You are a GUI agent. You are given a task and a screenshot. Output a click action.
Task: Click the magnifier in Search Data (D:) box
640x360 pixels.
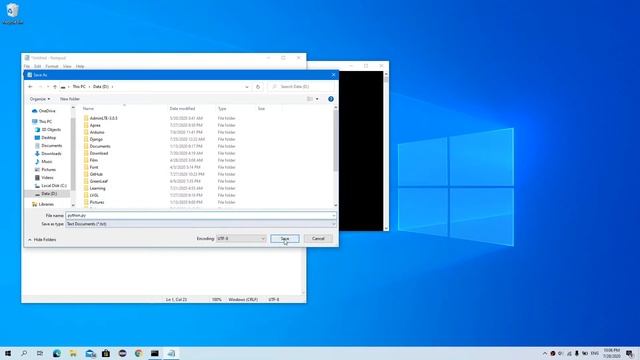[274, 87]
